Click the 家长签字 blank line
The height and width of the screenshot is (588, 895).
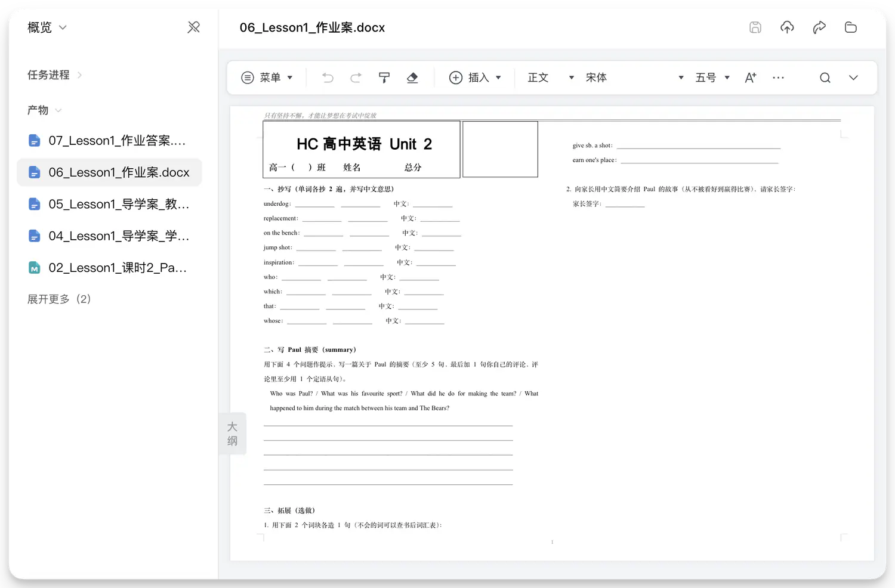(x=625, y=204)
